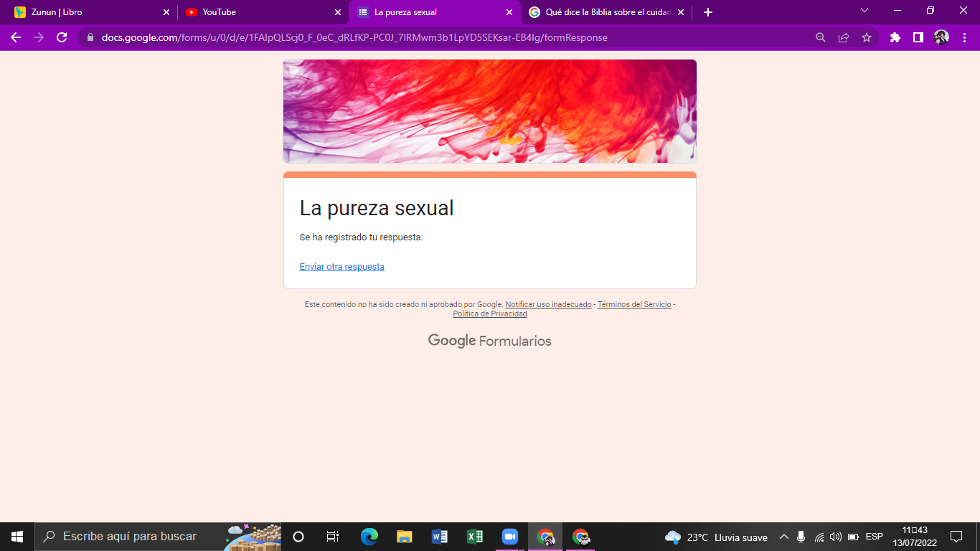
Task: Click the Se ha registrado tu respuesta text
Action: pos(361,237)
